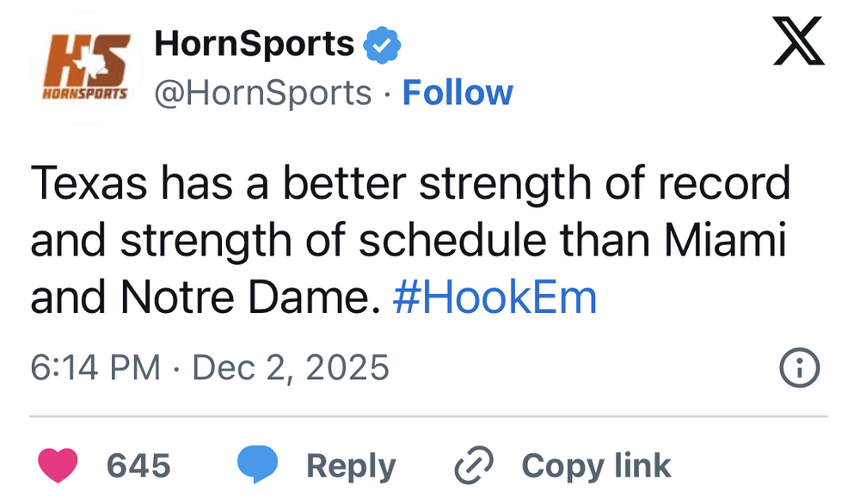The height and width of the screenshot is (504, 860).
Task: Open the HornSports display name link
Action: coord(254,43)
